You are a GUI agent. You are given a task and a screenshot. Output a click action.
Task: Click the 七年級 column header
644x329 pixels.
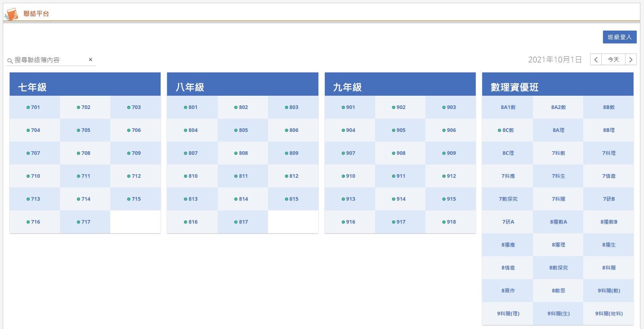85,84
